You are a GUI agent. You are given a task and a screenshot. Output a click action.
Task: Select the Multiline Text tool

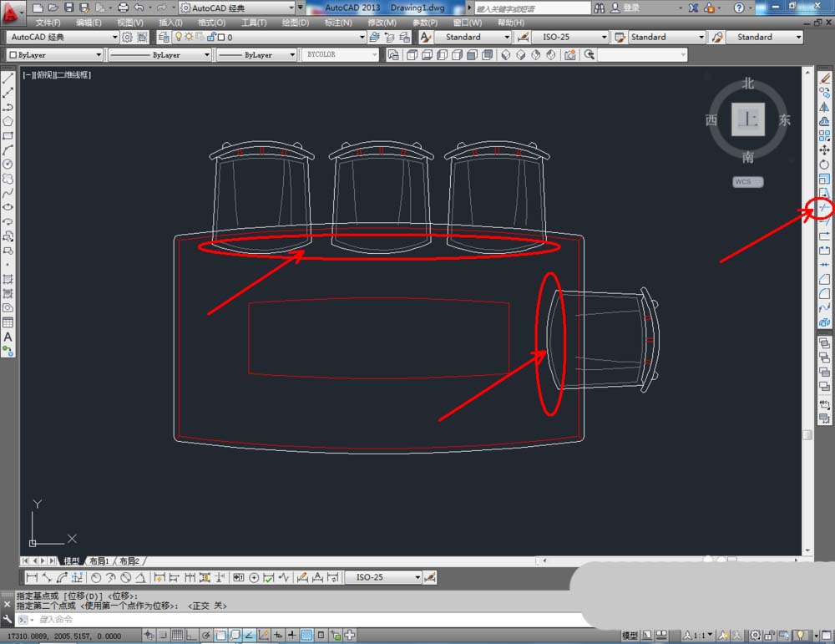8,337
